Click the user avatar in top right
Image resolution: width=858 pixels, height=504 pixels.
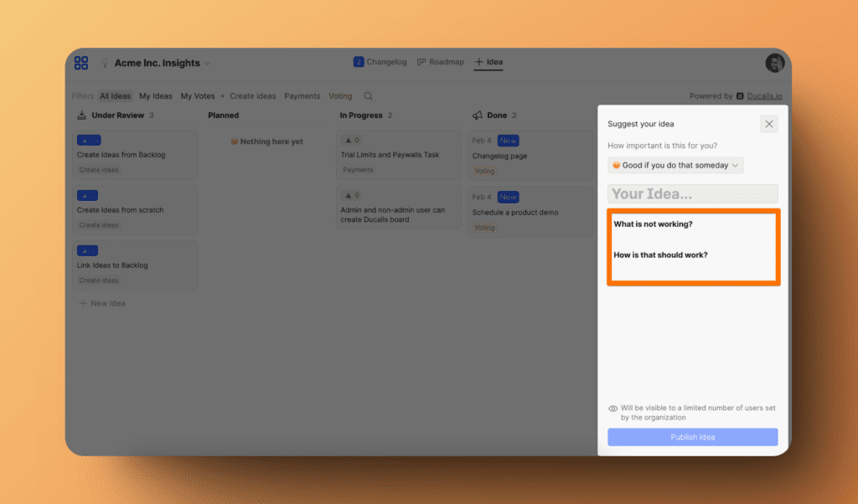point(774,63)
